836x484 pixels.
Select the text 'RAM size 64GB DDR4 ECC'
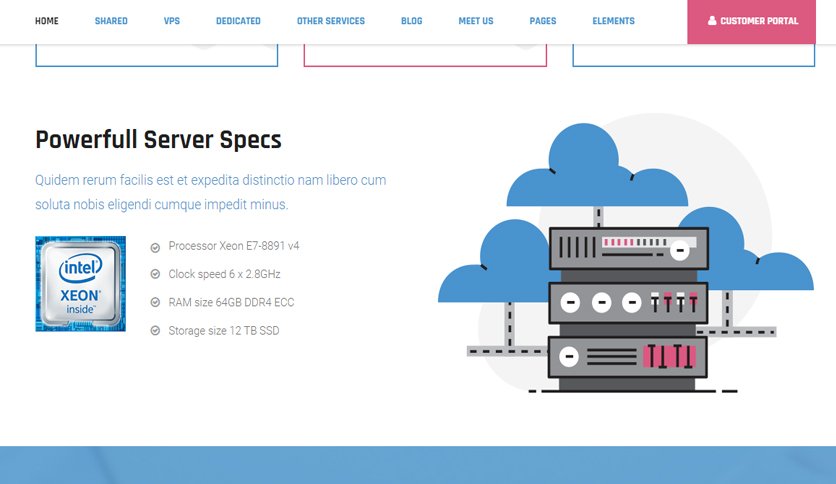(231, 302)
